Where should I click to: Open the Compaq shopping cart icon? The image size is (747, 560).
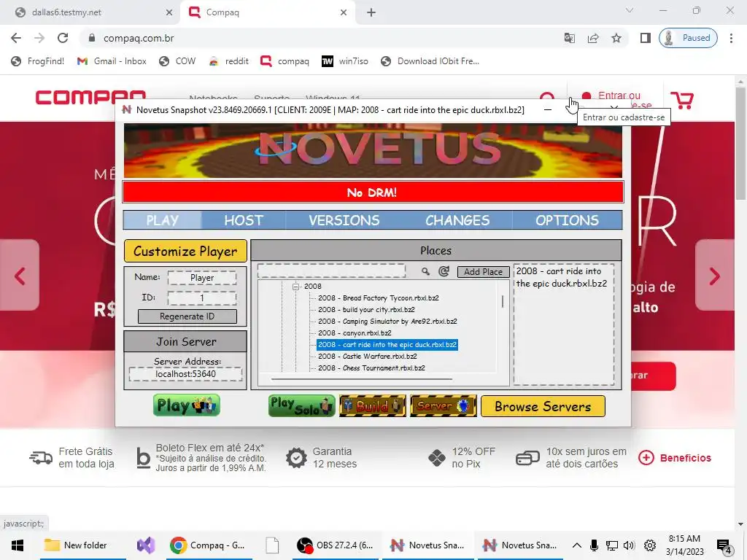682,99
